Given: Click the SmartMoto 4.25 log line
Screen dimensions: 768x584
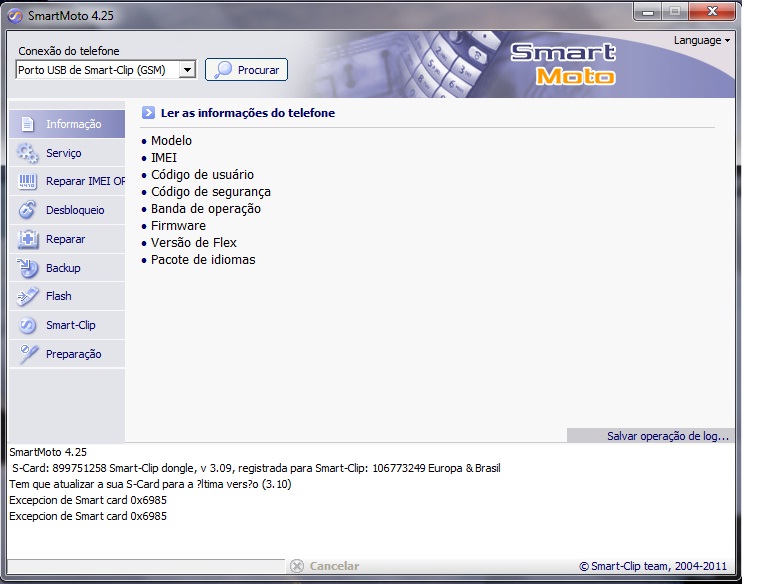Looking at the screenshot, I should tap(48, 452).
